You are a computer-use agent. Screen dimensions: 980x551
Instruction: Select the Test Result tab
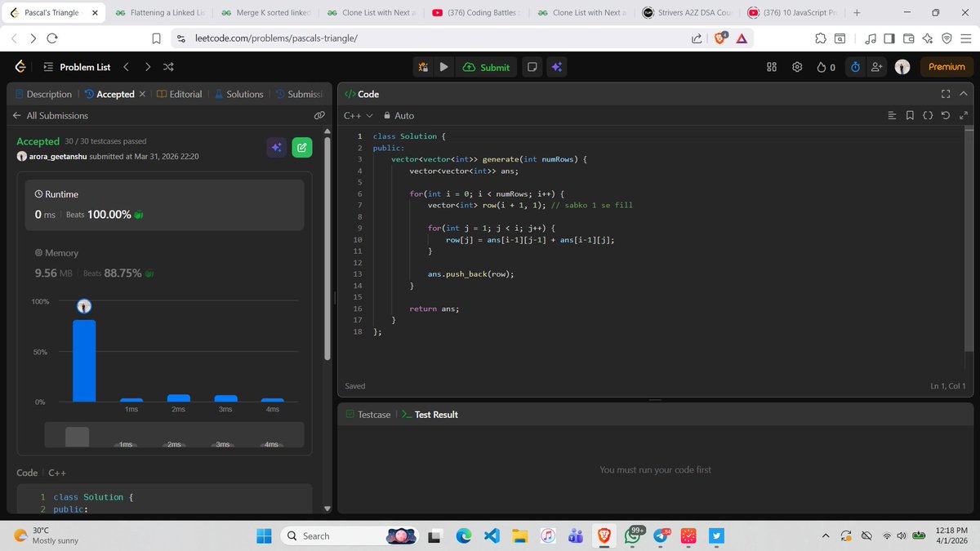pos(430,415)
